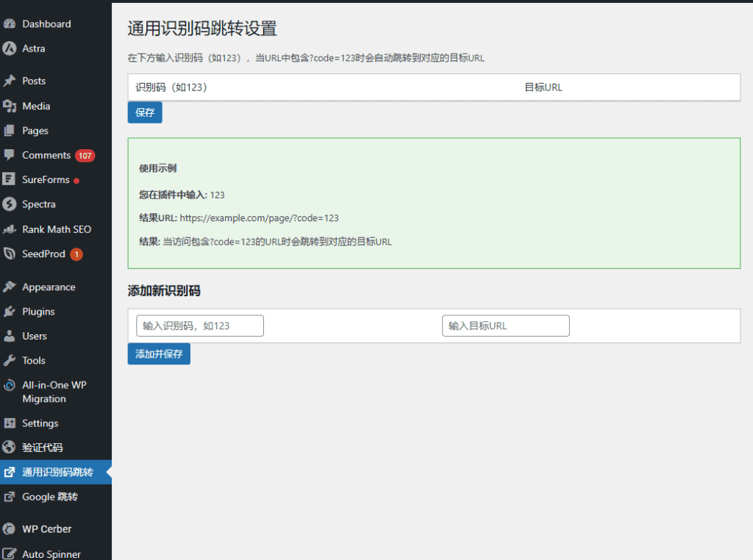Click the 添加并保存 button

coord(159,353)
